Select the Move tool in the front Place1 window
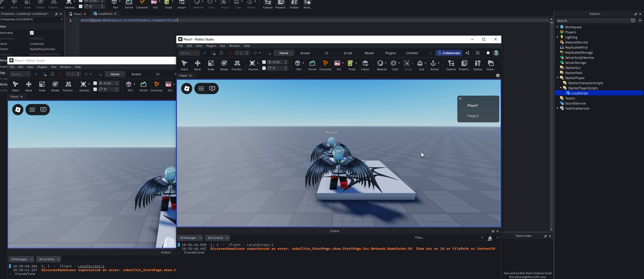Viewport: 644px width, 279px height. [198, 65]
